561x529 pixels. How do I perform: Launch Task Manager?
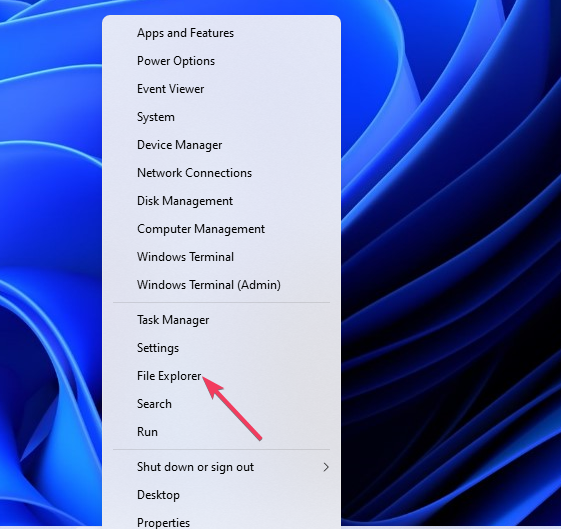click(x=173, y=320)
